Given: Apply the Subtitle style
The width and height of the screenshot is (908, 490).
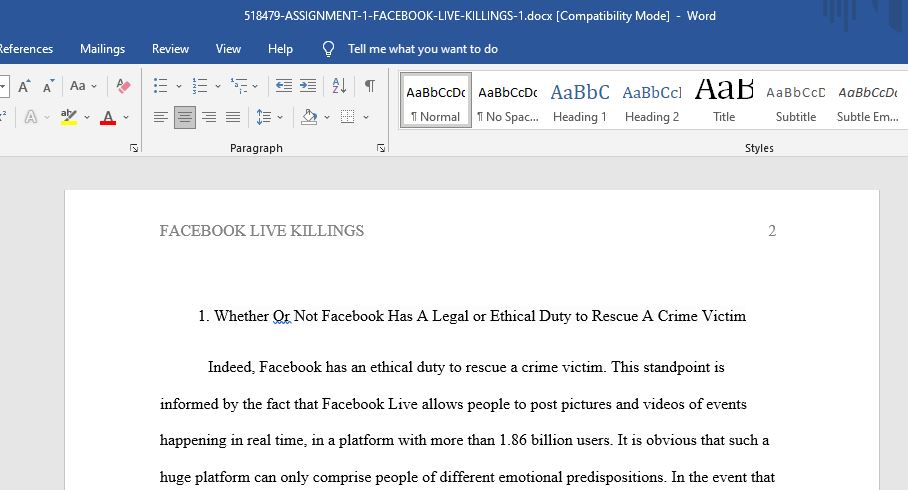Looking at the screenshot, I should 796,101.
